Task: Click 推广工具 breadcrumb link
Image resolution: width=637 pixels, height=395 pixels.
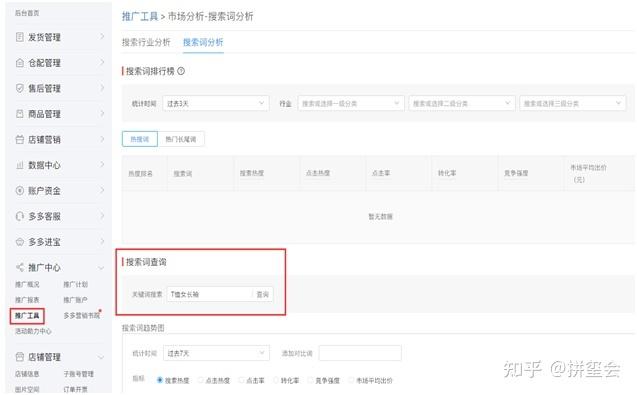Action: 140,16
